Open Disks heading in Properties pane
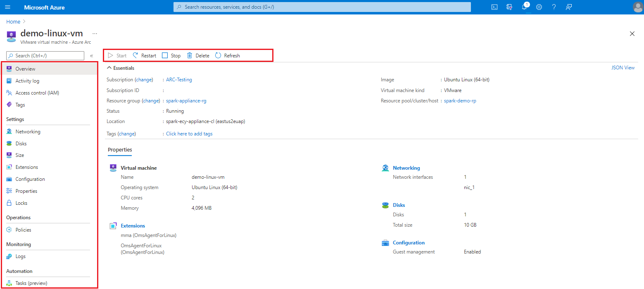This screenshot has height=289, width=644. click(x=399, y=205)
